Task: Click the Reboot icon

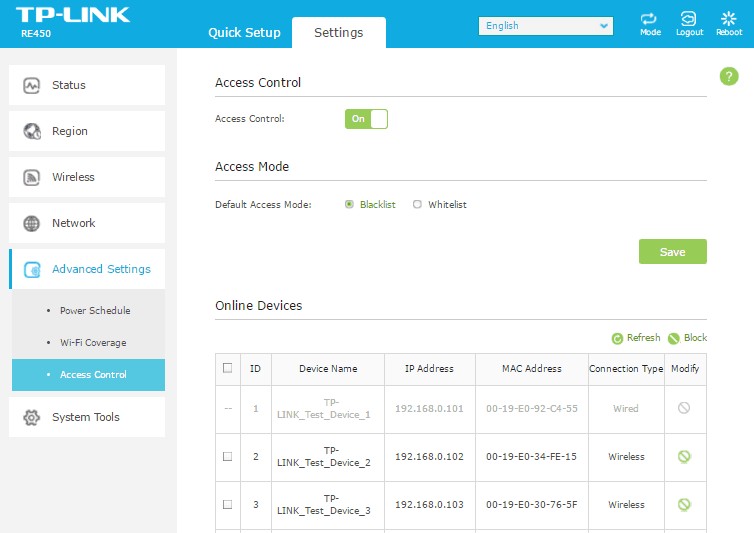Action: coord(729,20)
